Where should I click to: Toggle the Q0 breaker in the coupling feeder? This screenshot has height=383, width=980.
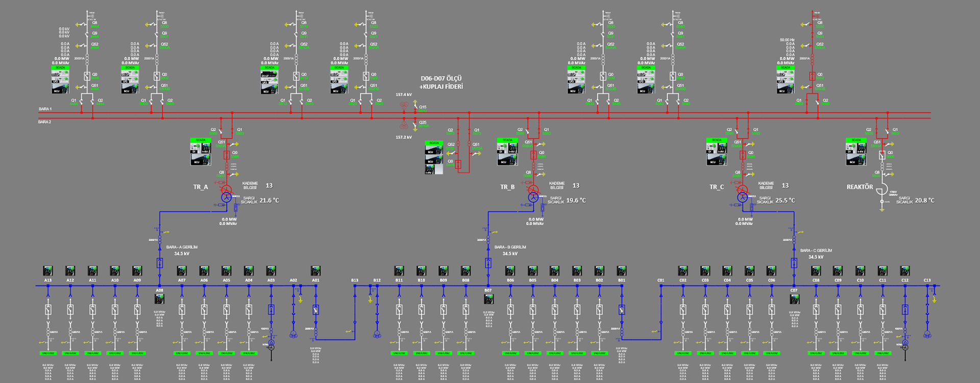point(458,164)
